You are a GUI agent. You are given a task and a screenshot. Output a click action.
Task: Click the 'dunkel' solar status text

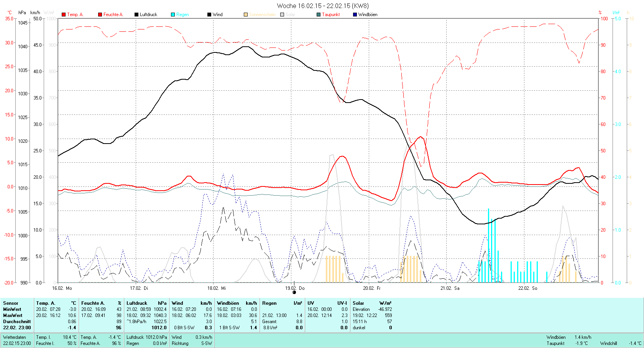[x=359, y=327]
